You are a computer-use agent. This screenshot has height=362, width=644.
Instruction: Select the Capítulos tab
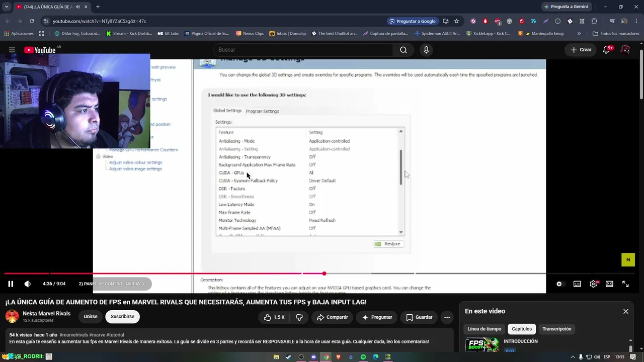(x=522, y=329)
